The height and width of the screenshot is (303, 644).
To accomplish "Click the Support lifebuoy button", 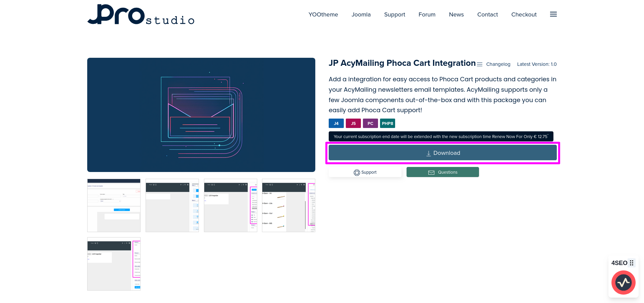I will coord(365,172).
